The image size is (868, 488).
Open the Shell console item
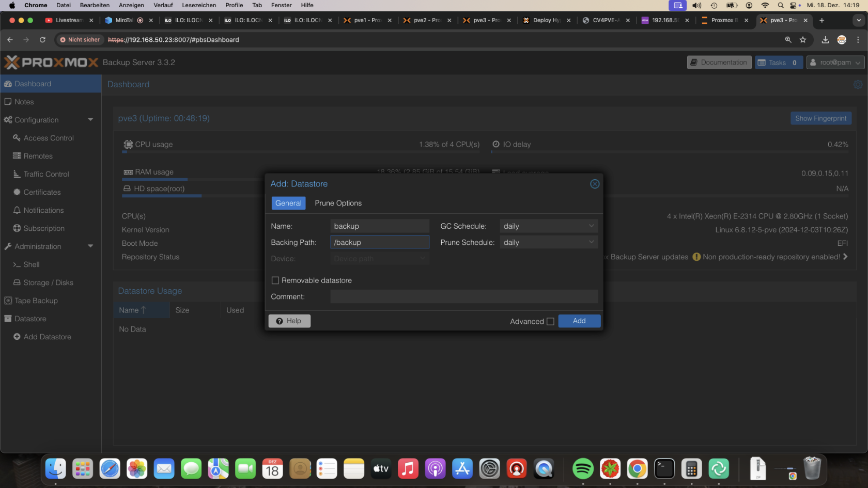tap(51, 264)
